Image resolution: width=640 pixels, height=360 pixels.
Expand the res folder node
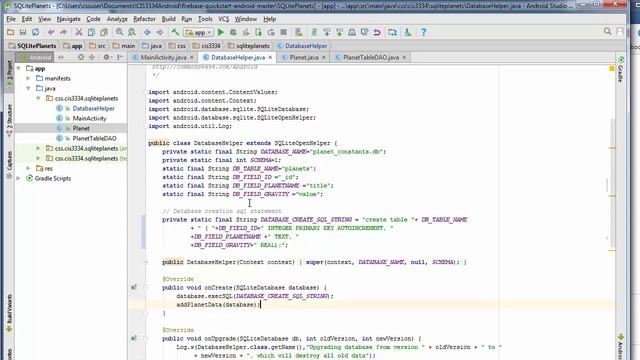coord(28,169)
